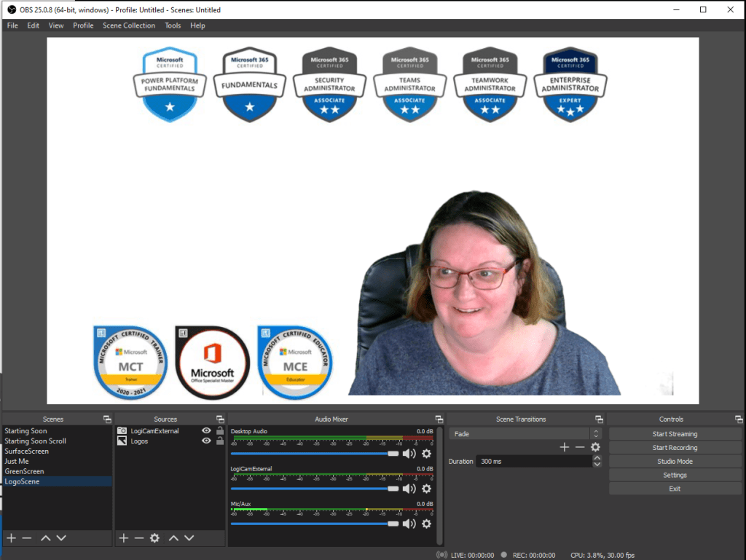Open the Tools menu

(x=173, y=25)
